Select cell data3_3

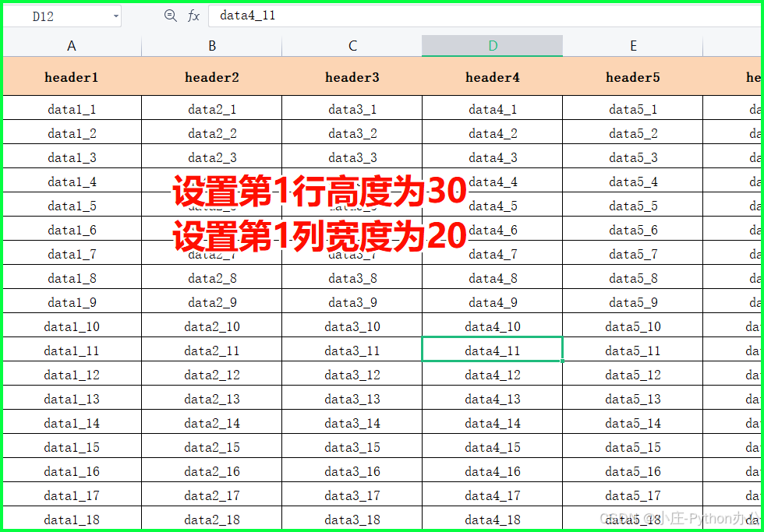[x=352, y=157]
